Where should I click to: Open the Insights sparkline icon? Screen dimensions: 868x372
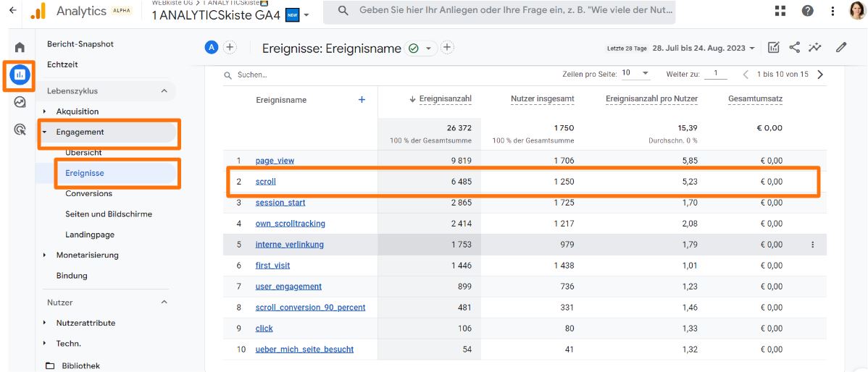(816, 48)
